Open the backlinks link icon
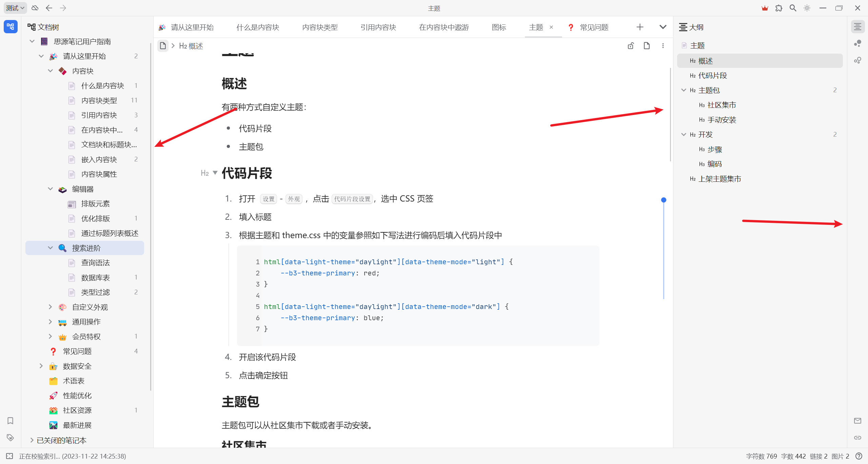868x464 pixels. (x=857, y=438)
